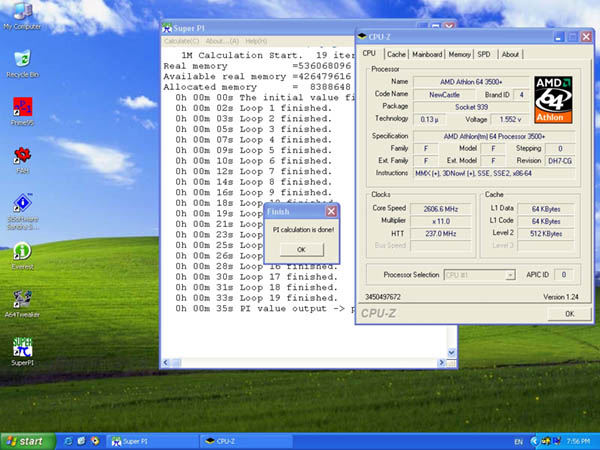
Task: Click OK button in CPU-Z
Action: [569, 314]
